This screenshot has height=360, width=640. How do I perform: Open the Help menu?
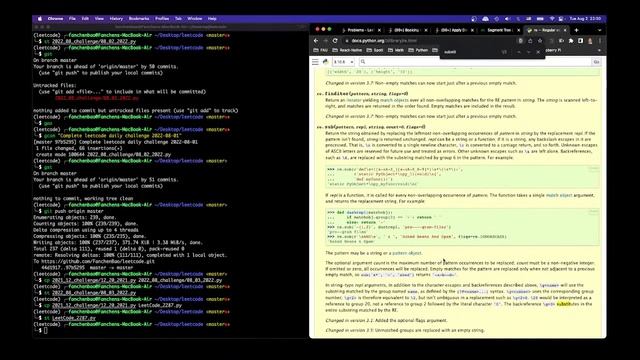pyautogui.click(x=212, y=19)
